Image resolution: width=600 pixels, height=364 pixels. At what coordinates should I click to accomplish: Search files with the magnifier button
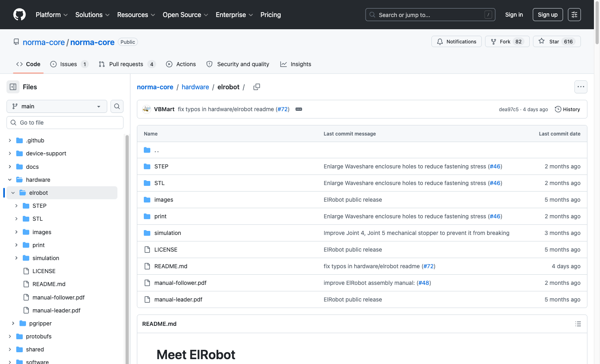tap(117, 106)
